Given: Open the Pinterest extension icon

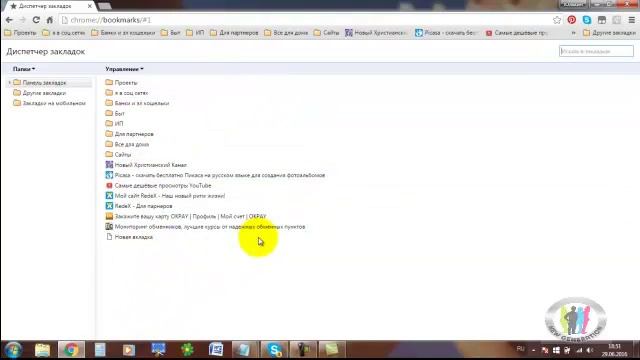Looking at the screenshot, I should click(571, 20).
